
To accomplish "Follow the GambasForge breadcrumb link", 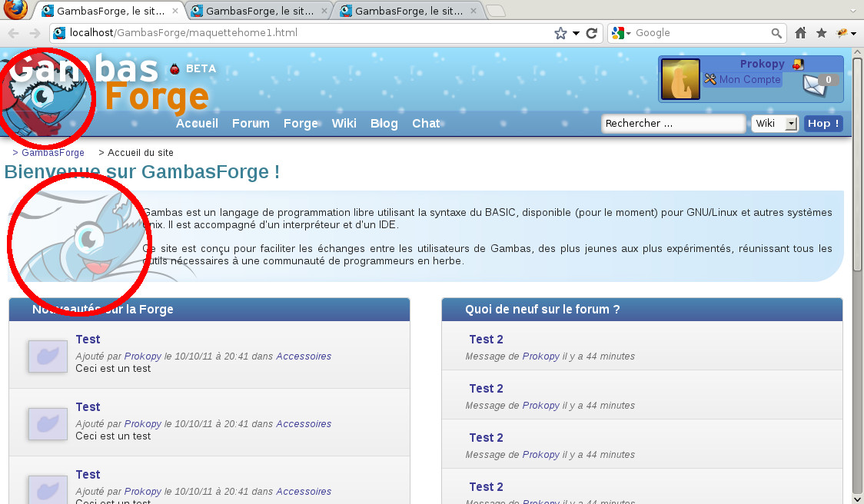I will pos(53,153).
